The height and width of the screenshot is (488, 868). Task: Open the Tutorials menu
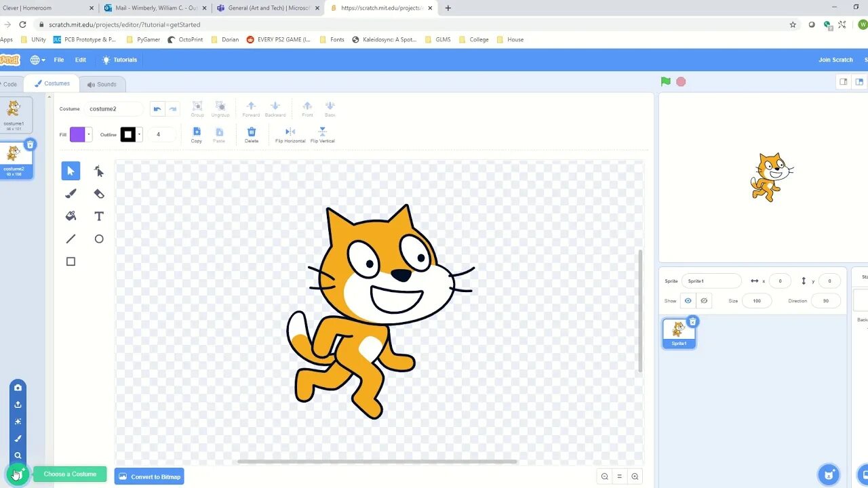click(119, 60)
